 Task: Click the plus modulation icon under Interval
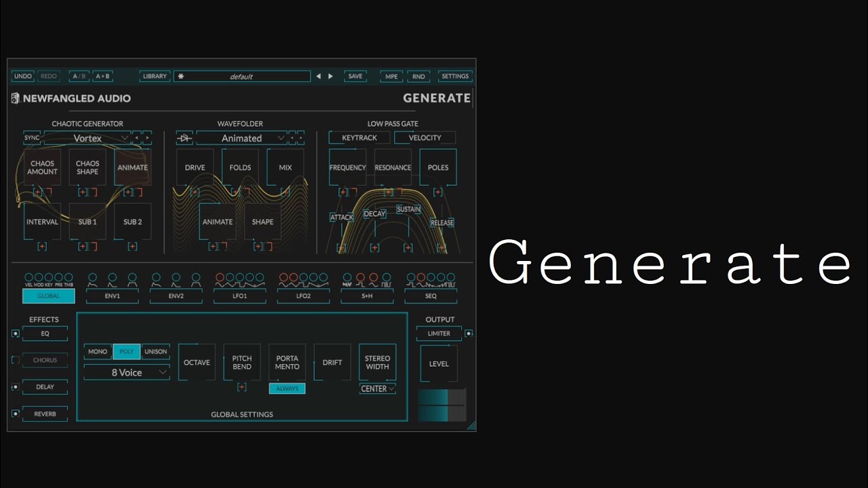[x=42, y=246]
